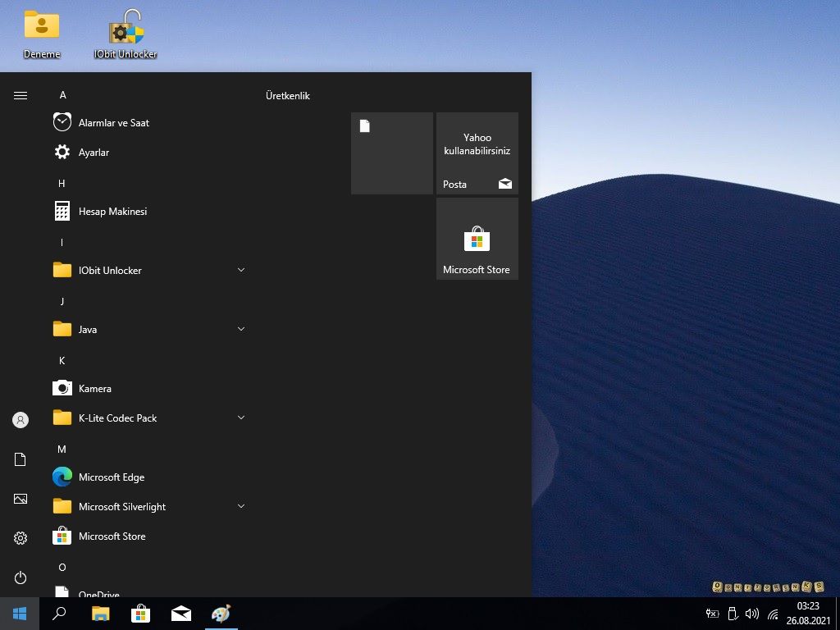Open the Java folder item
The image size is (840, 630).
point(150,329)
